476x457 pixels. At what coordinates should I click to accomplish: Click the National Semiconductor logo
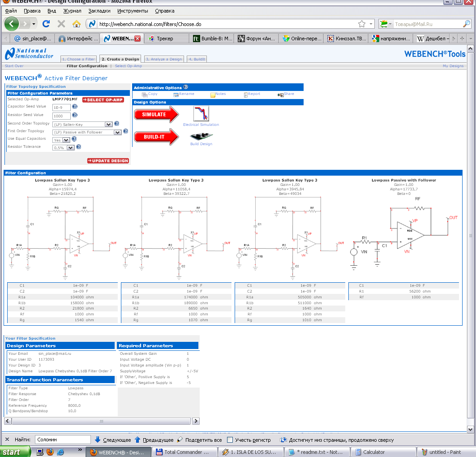coord(29,53)
